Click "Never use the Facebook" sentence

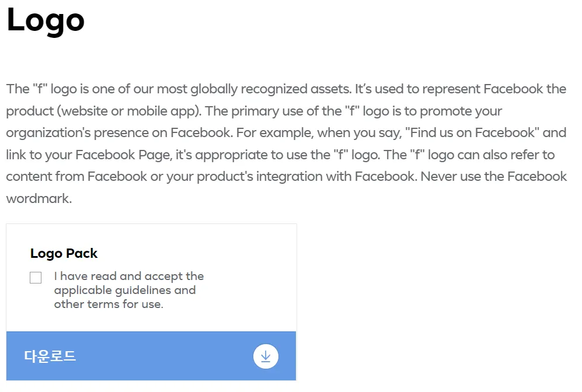click(x=494, y=176)
